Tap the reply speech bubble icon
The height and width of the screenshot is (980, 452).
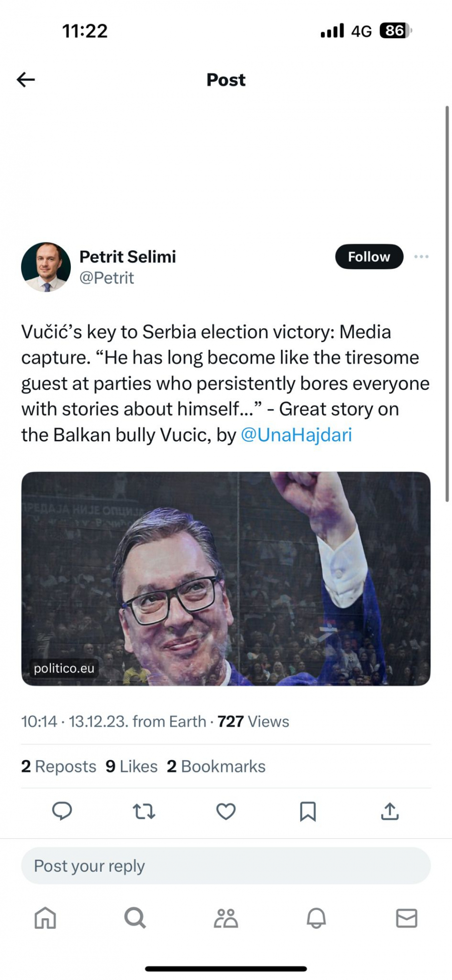62,811
